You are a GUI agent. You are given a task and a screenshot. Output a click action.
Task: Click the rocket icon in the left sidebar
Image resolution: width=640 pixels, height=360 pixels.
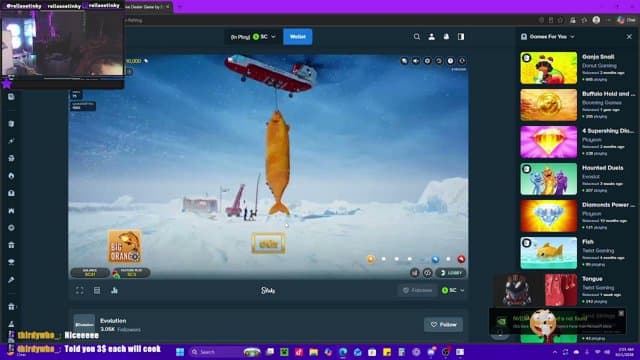point(11,141)
